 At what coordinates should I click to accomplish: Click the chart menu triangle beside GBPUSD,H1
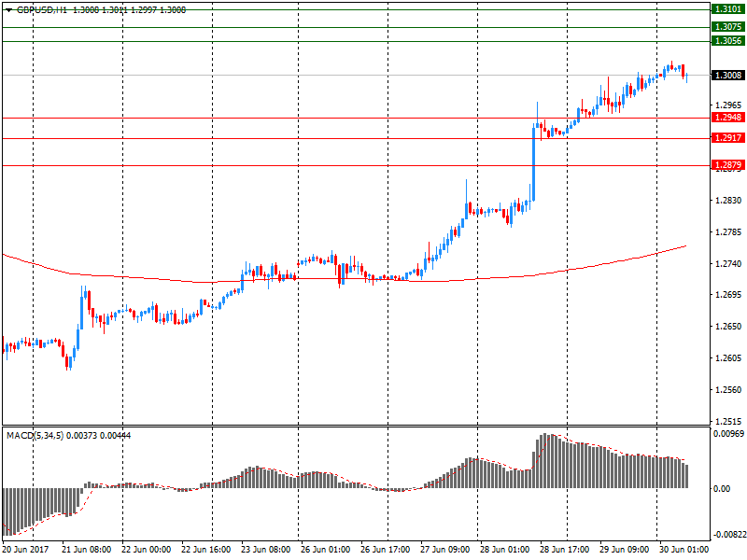pyautogui.click(x=8, y=10)
